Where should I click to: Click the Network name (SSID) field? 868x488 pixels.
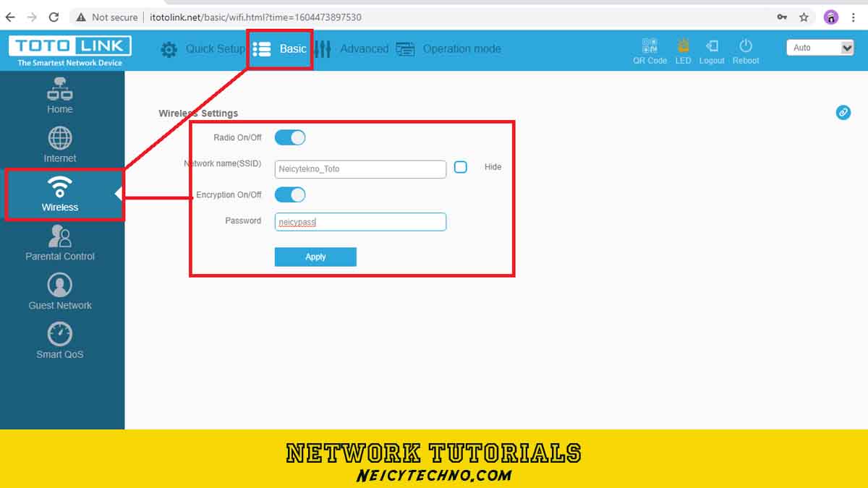[360, 169]
